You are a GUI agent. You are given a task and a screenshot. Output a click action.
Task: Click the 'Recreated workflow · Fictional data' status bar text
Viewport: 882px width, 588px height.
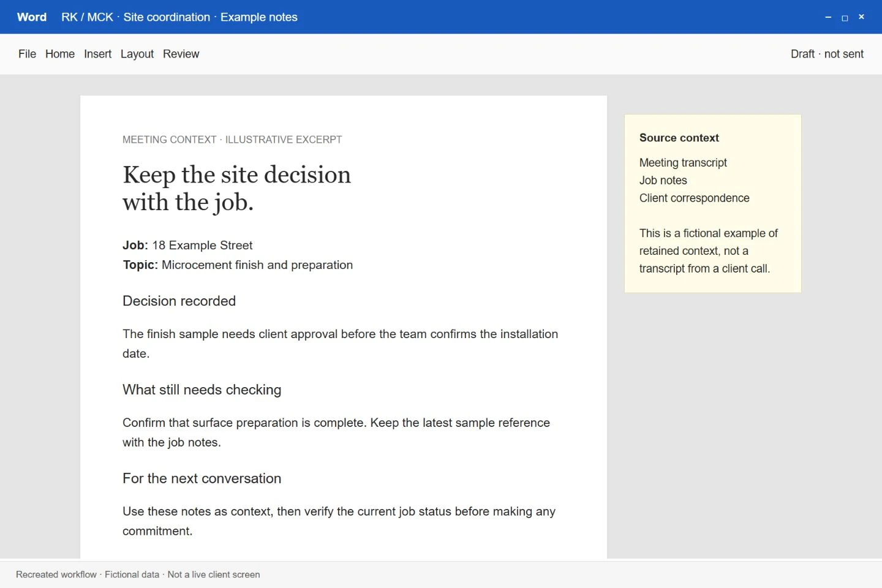[x=138, y=575]
